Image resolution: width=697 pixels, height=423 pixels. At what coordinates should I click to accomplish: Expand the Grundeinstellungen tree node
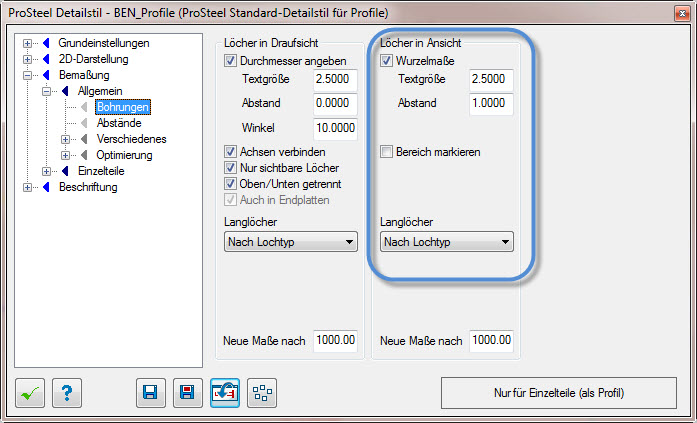pyautogui.click(x=28, y=44)
